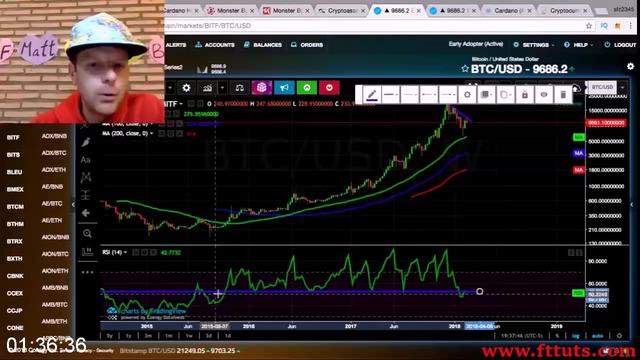
Task: Toggle the log scale
Action: (x=576, y=336)
